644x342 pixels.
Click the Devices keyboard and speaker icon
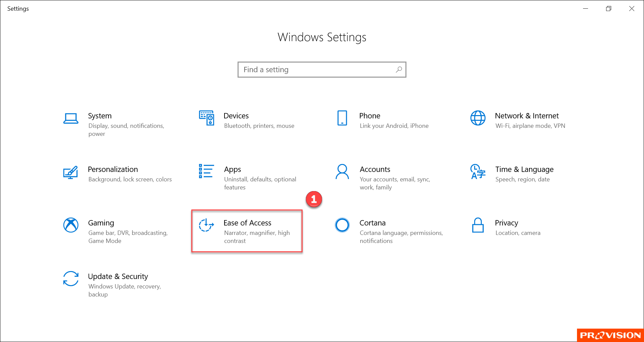coord(206,118)
